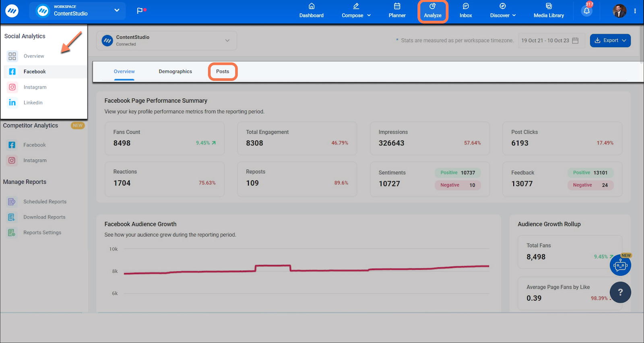Click the Facebook Page Performance Summary heading
The image size is (644, 343).
coord(156,101)
